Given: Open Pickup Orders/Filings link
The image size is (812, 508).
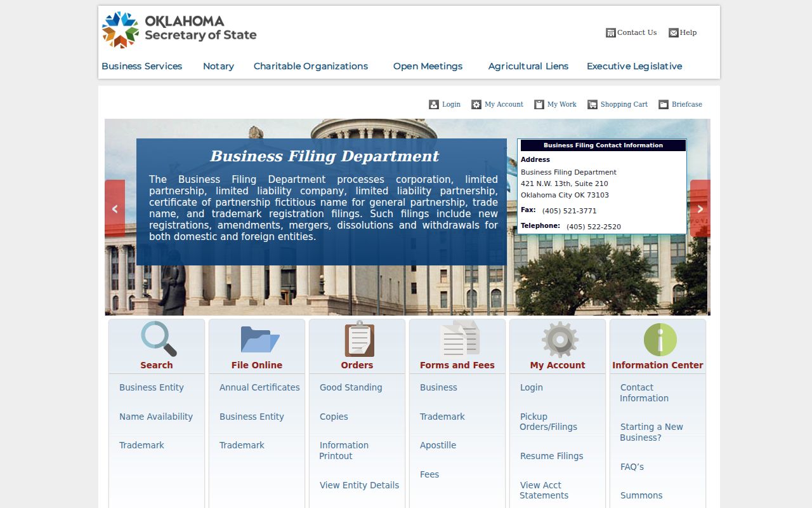Looking at the screenshot, I should click(548, 422).
